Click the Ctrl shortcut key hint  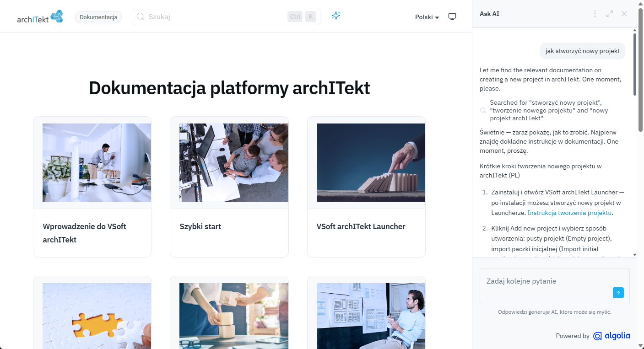pyautogui.click(x=295, y=16)
